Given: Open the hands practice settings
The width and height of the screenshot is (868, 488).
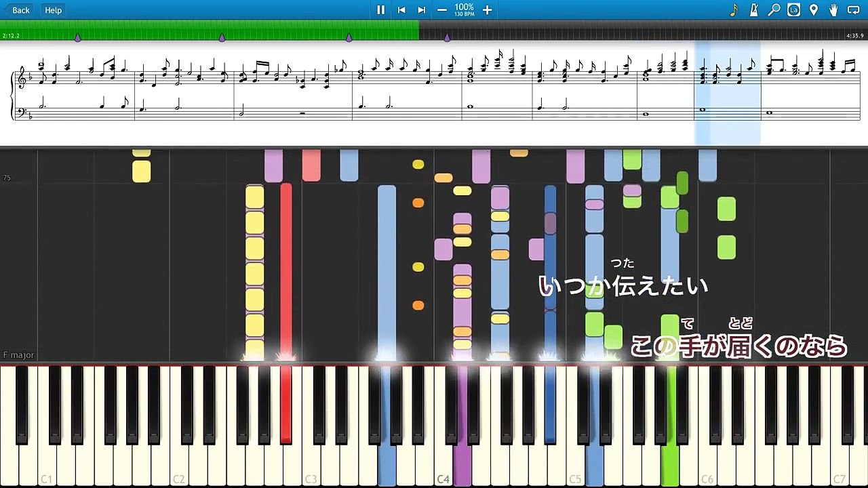Looking at the screenshot, I should (833, 9).
